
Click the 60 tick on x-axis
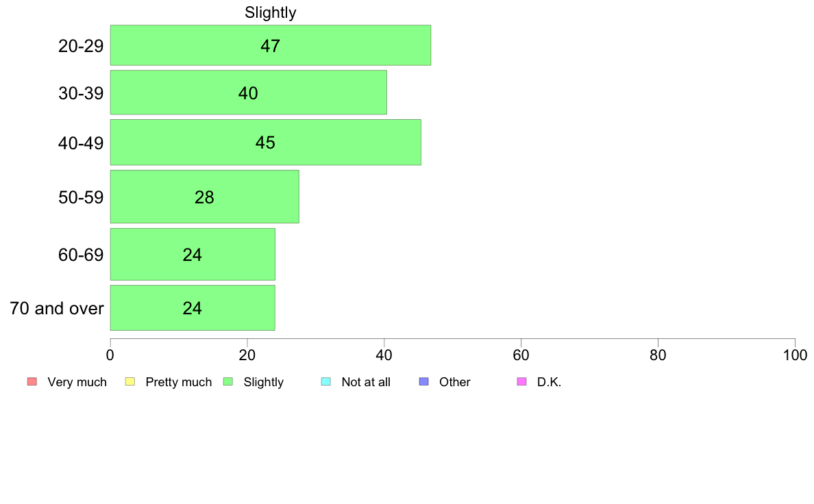click(521, 355)
